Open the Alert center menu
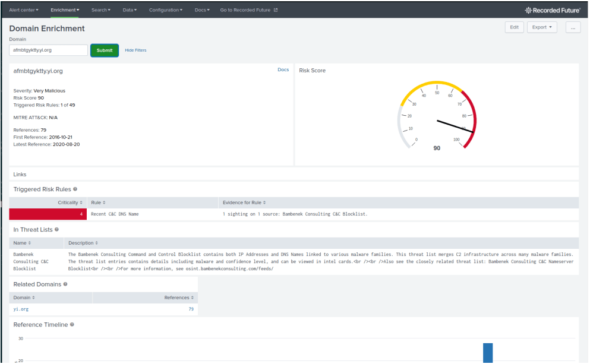Screen dimensions: 590x364 [24, 10]
